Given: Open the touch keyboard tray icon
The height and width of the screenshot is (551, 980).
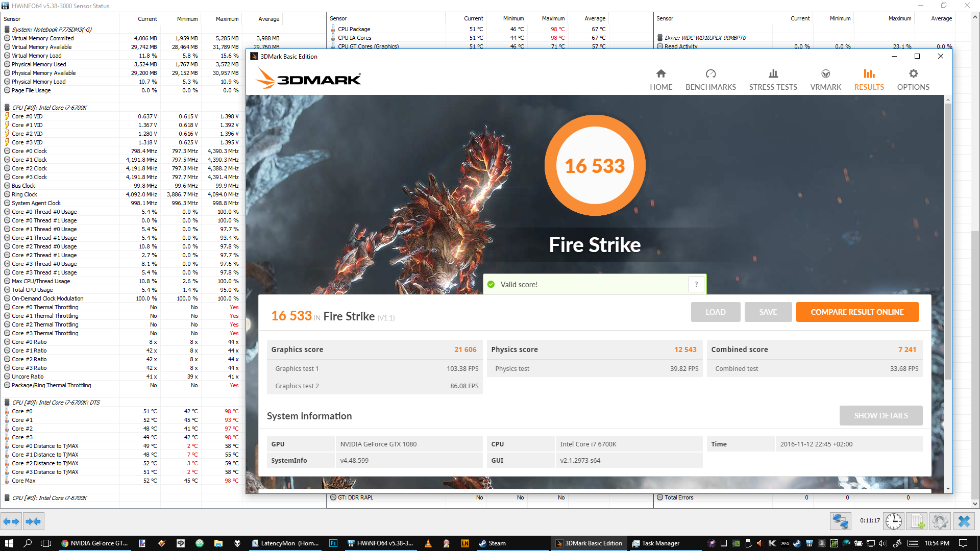Looking at the screenshot, I should [914, 543].
